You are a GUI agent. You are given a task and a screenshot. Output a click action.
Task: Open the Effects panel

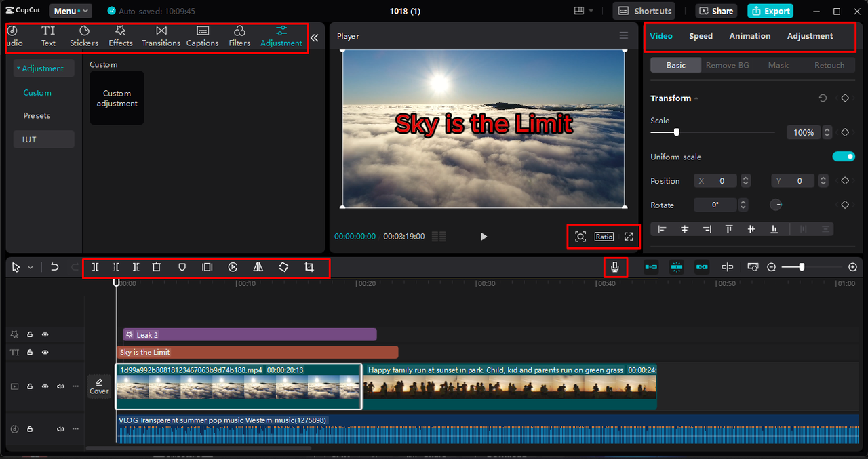121,36
